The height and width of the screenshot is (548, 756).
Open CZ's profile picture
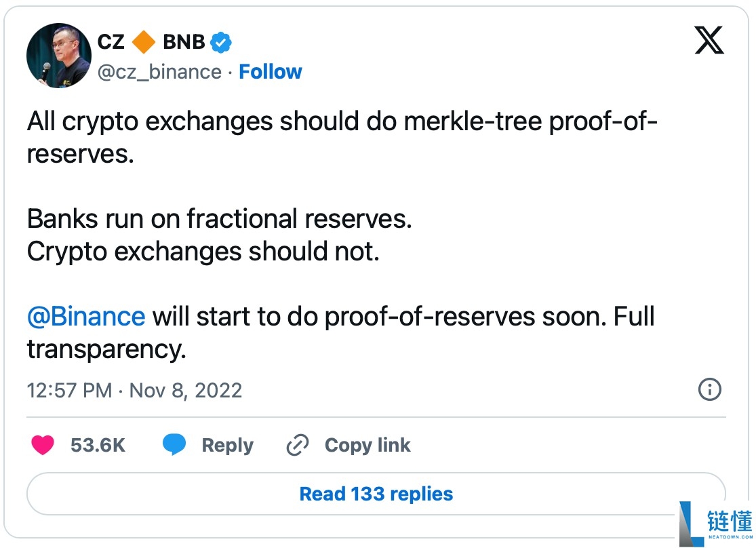tap(59, 55)
